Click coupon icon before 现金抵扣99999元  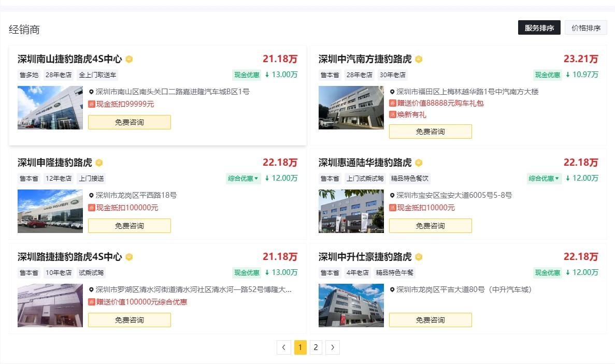[x=92, y=104]
